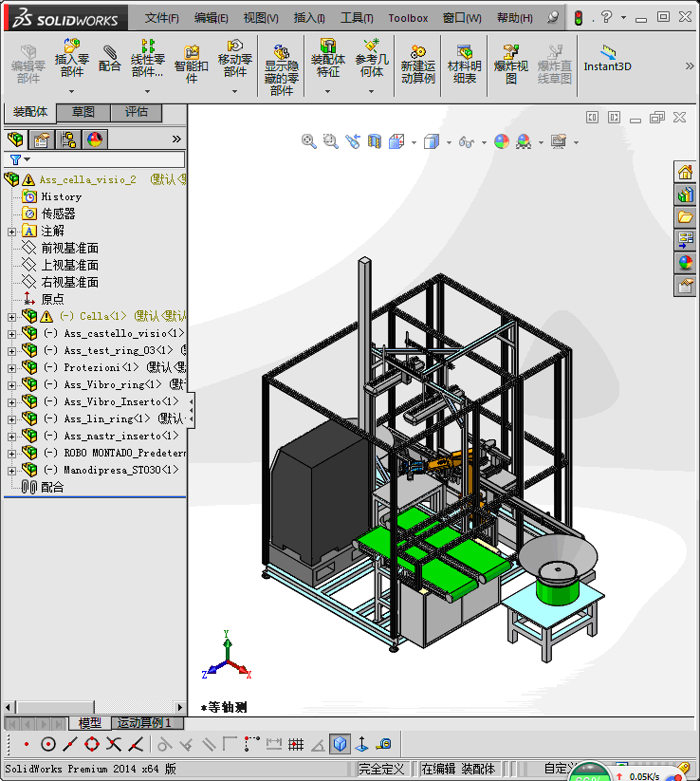Open DisplayManager tab icon
Screen dimensions: 700x781
click(x=95, y=139)
